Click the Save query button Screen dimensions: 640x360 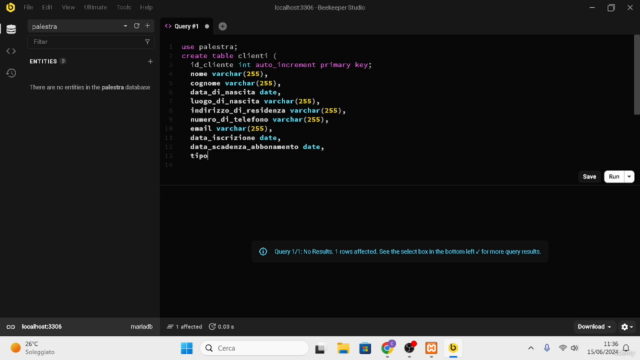click(x=589, y=177)
